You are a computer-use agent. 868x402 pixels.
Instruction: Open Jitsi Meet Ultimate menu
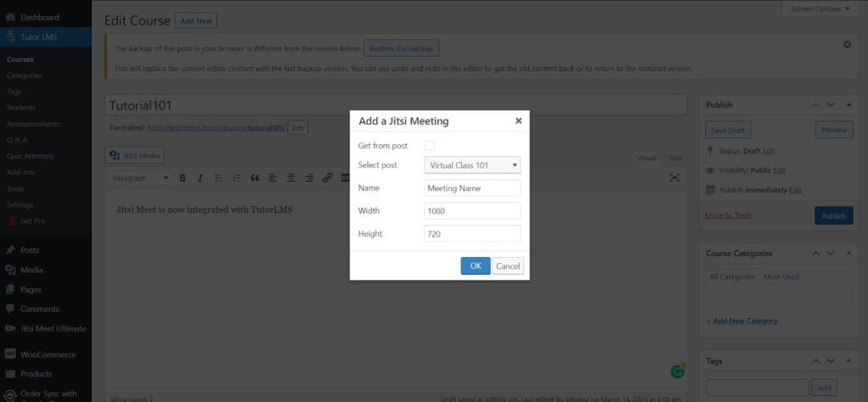tap(53, 328)
